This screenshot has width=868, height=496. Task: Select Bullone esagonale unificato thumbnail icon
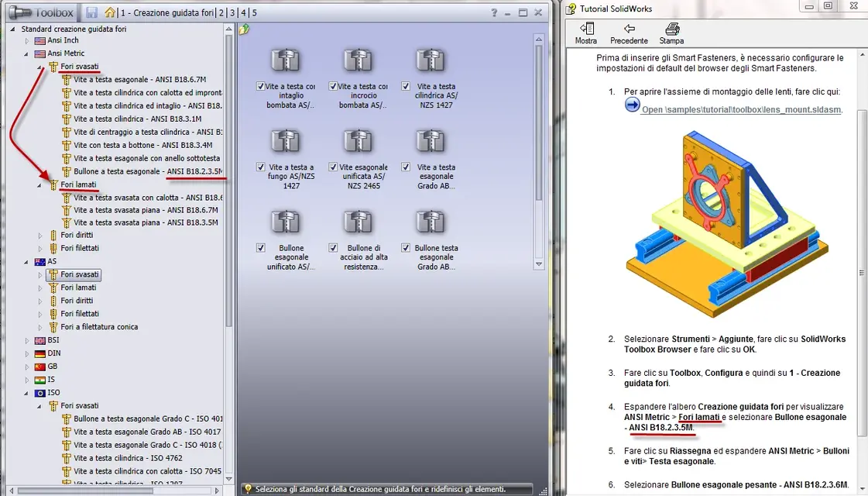[x=285, y=222]
